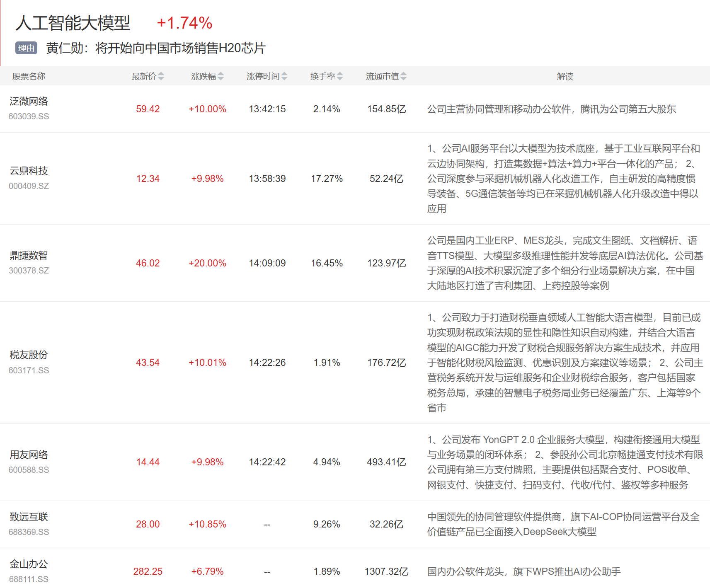Click limit-up time 13:58:39
Screen dimensions: 710x588
pos(267,179)
